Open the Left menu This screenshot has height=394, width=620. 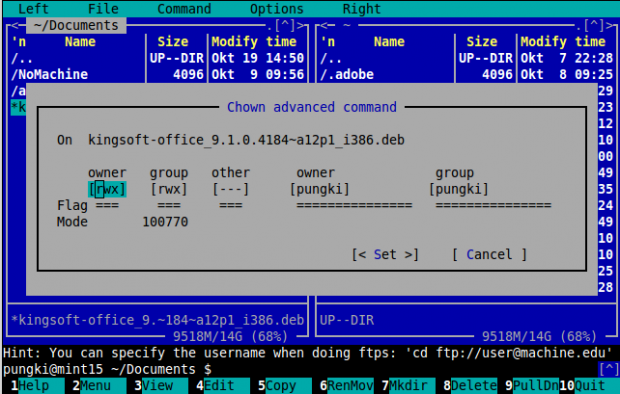coord(33,9)
